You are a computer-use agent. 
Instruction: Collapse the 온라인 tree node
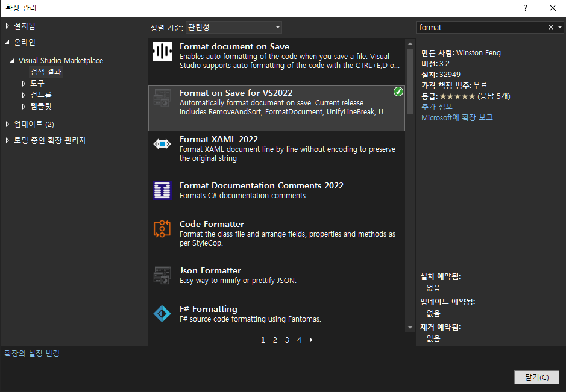click(7, 42)
